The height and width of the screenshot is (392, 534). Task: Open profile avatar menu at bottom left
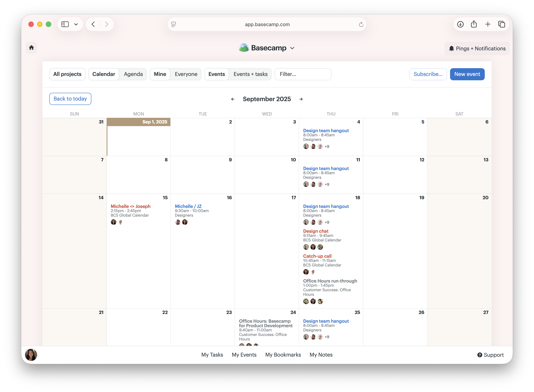pos(31,355)
